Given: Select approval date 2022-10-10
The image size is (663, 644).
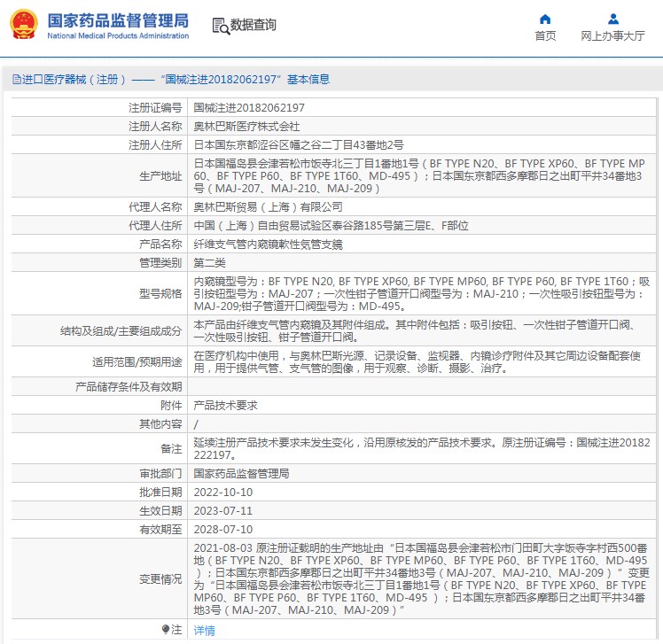Looking at the screenshot, I should coord(222,493).
